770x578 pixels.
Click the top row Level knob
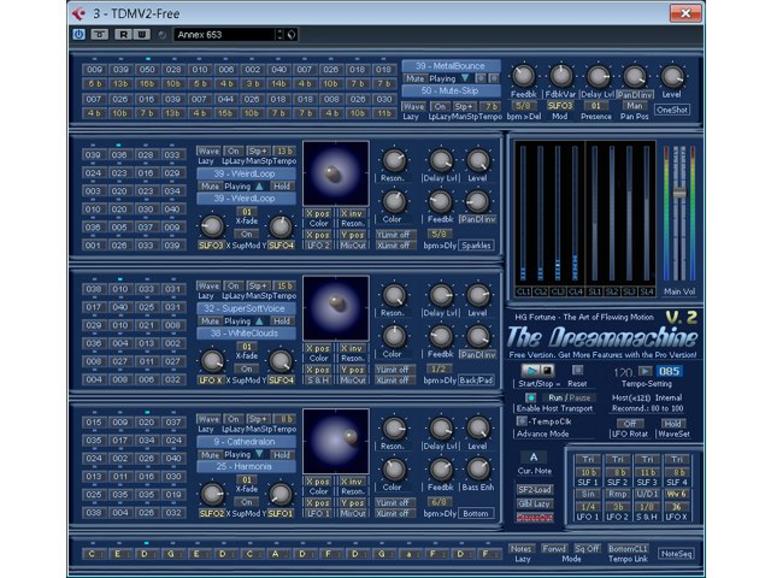point(672,76)
